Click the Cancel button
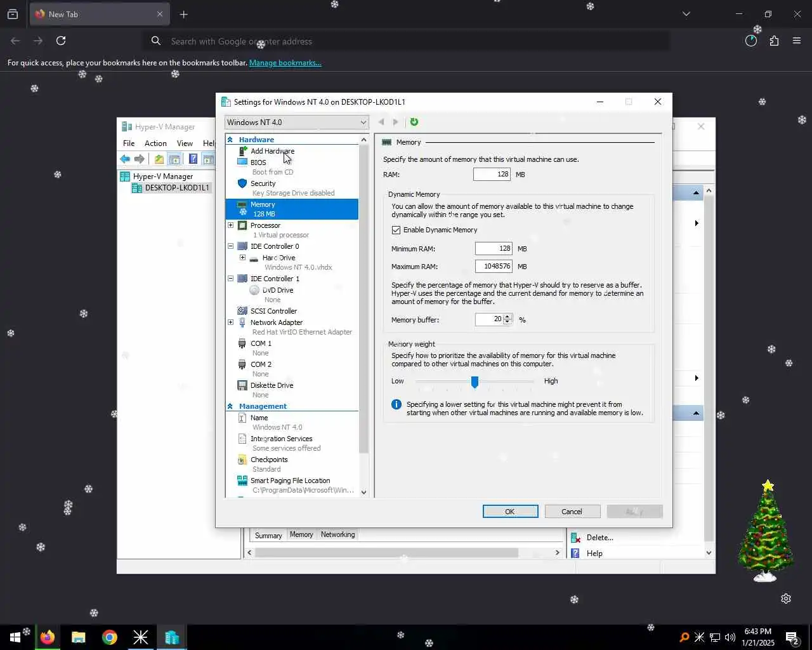This screenshot has width=812, height=650. [572, 512]
